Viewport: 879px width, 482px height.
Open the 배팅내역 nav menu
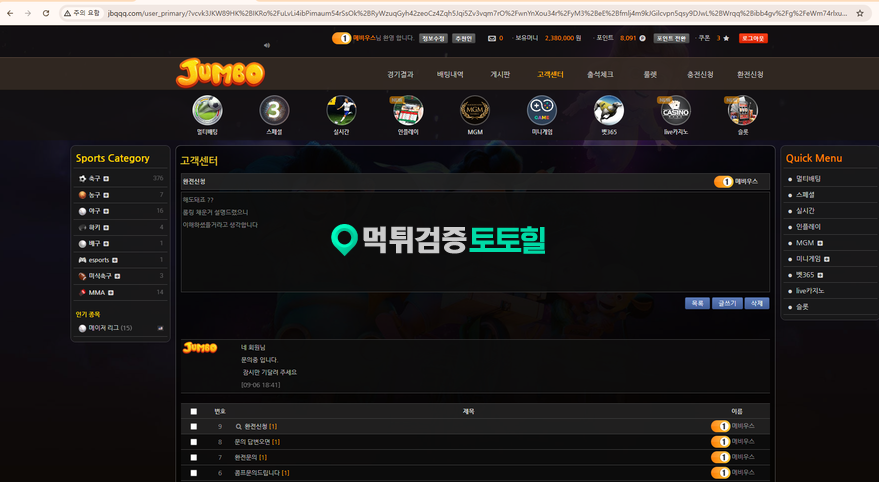click(x=450, y=75)
